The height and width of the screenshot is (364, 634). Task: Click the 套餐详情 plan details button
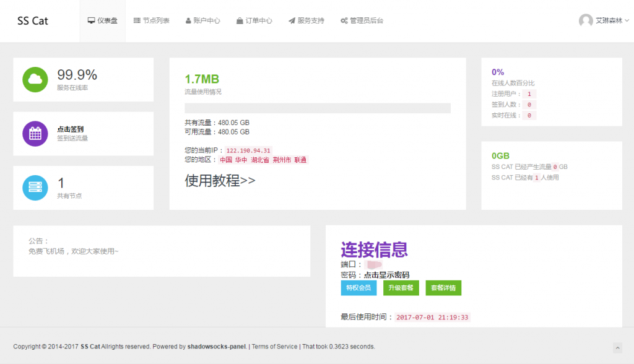[x=443, y=288]
